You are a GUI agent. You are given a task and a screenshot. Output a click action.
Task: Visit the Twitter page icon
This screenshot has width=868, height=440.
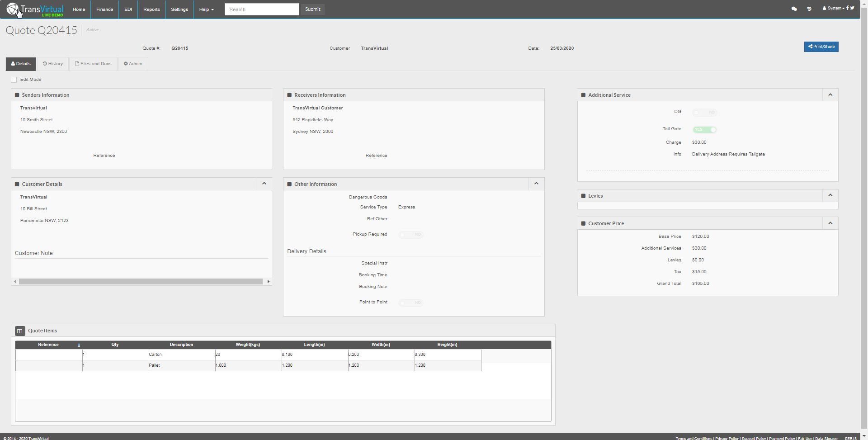[852, 8]
